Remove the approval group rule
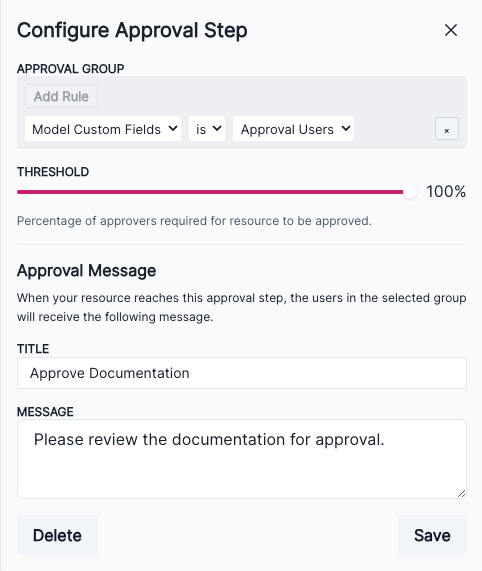 point(447,129)
